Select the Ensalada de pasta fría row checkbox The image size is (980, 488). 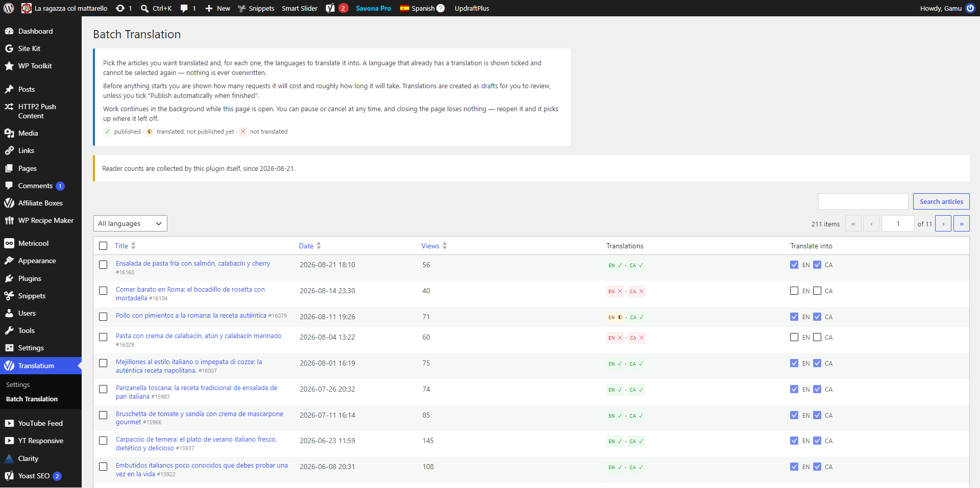point(103,265)
